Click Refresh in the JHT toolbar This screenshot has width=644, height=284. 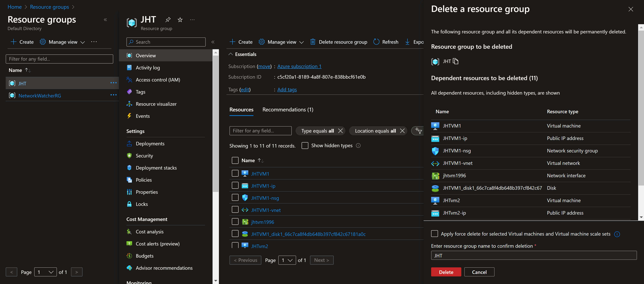(386, 42)
